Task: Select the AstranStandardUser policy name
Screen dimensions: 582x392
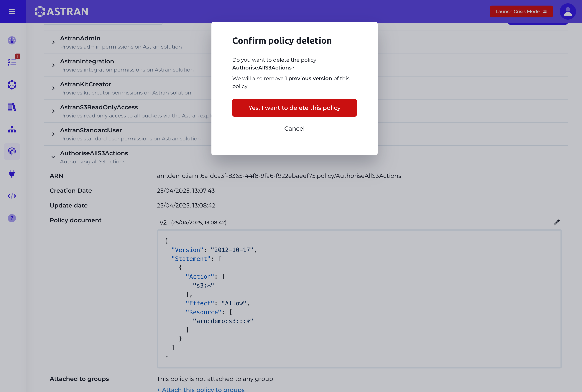Action: [x=91, y=130]
